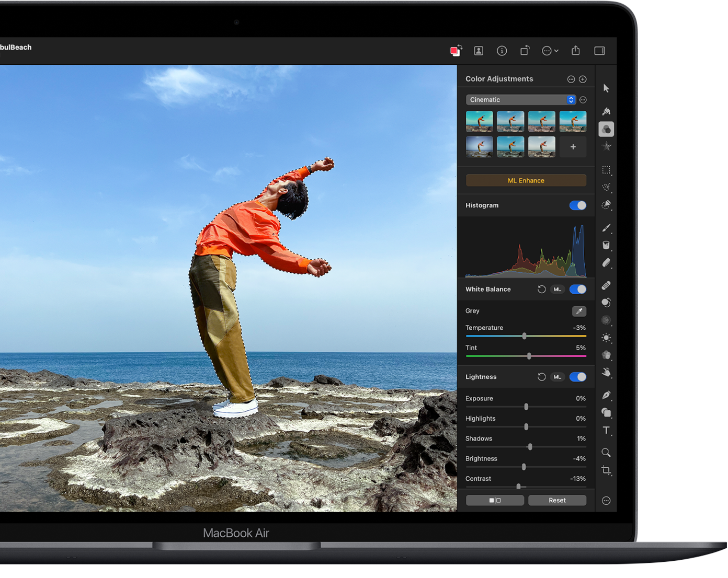Disable the Lightness adjustment switch
728x578 pixels.
578,377
